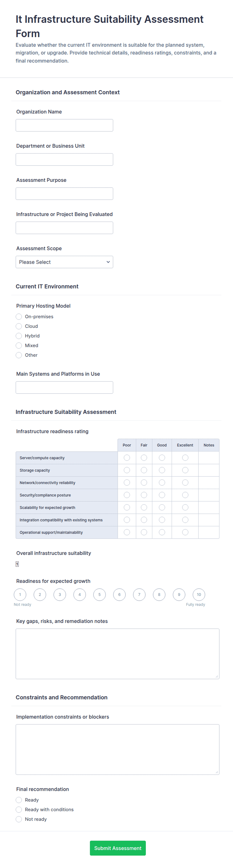
Task: Click the Submit Assessment button
Action: 118,848
